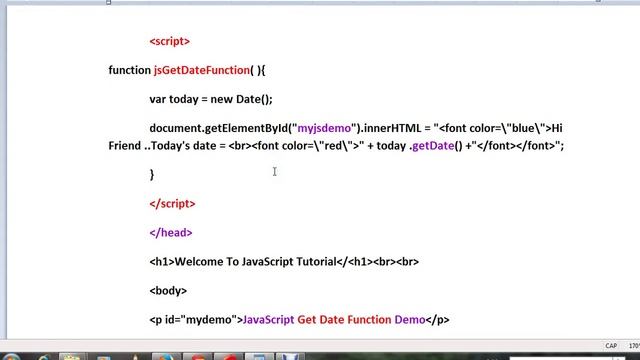Click the purple 'myjsdemo' string
640x360 pixels.
point(324,129)
